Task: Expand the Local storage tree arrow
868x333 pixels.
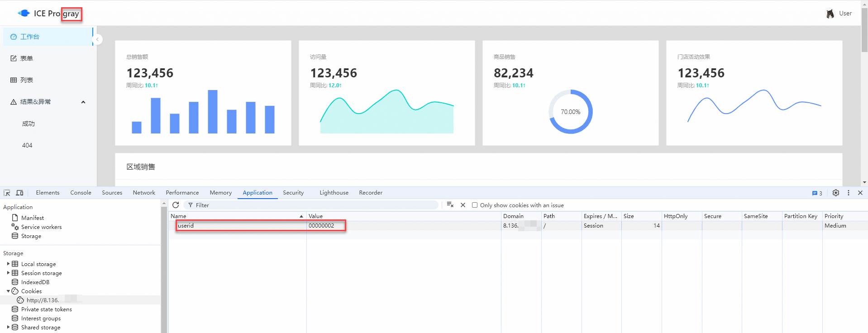Action: pyautogui.click(x=8, y=264)
